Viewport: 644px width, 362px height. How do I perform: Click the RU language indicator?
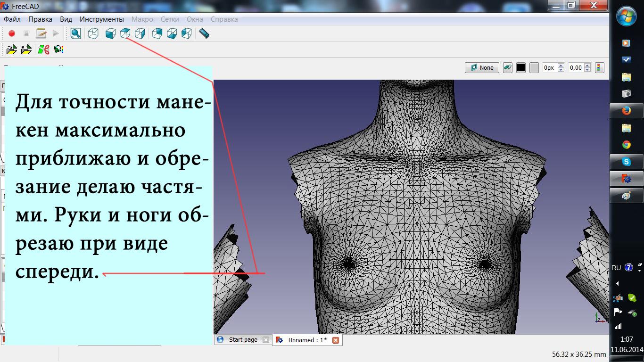pyautogui.click(x=616, y=268)
